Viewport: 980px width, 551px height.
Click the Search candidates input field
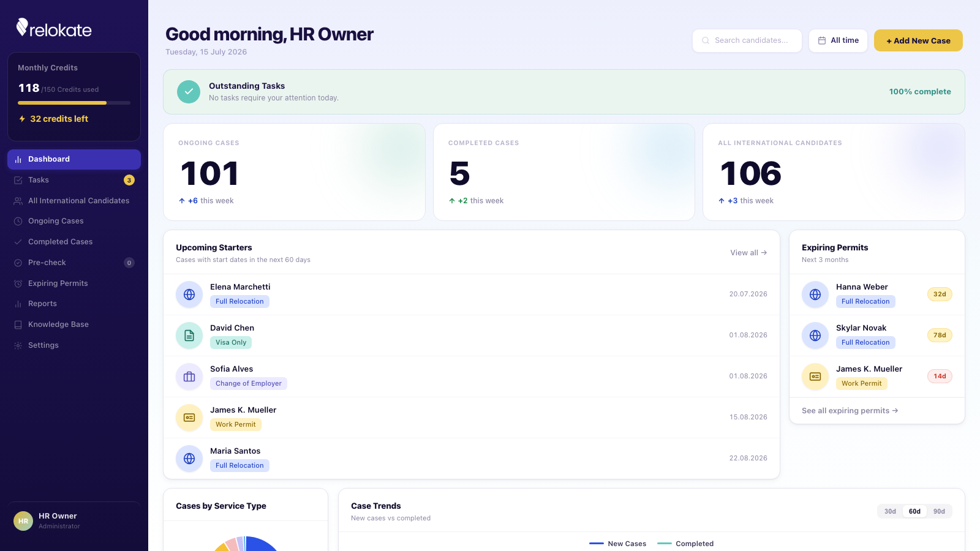747,40
